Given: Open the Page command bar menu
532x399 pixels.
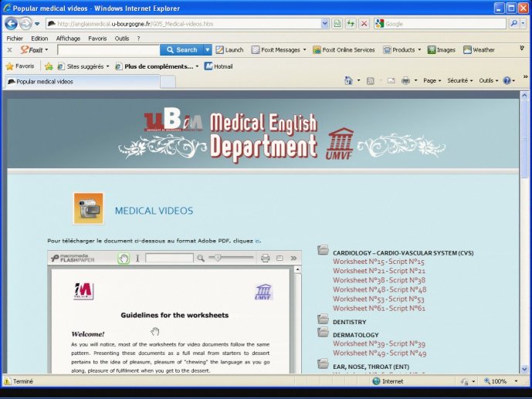Looking at the screenshot, I should point(432,81).
